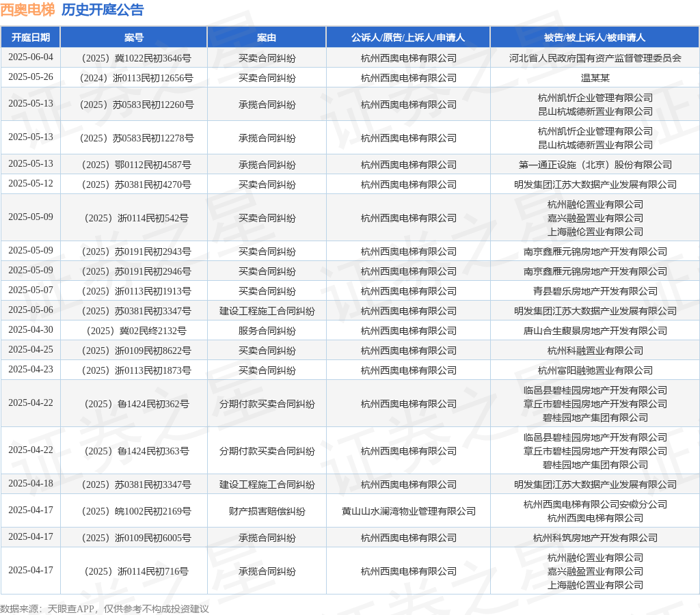Click defendant 杭州富阳融驰置业有限公司
The image size is (700, 615).
tap(595, 370)
